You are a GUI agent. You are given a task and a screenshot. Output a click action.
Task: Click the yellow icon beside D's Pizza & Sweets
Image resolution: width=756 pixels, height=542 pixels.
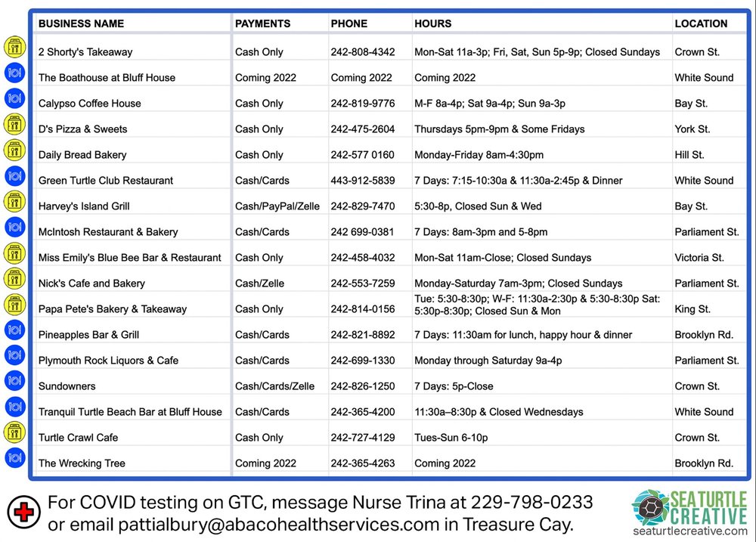pyautogui.click(x=14, y=124)
